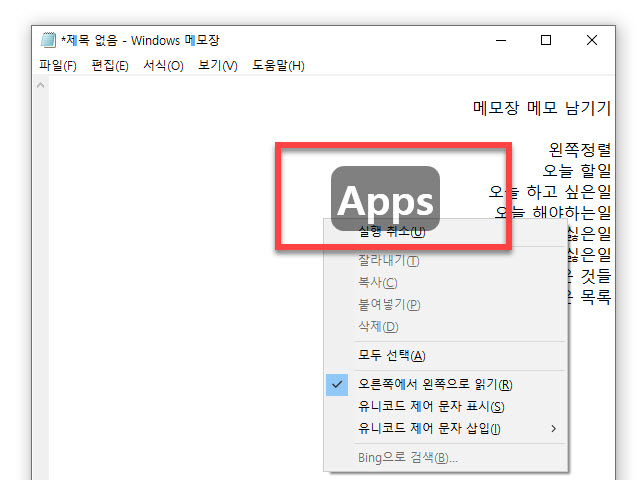
Task: Click Bing으로 검색(B)... entry
Action: (445, 458)
